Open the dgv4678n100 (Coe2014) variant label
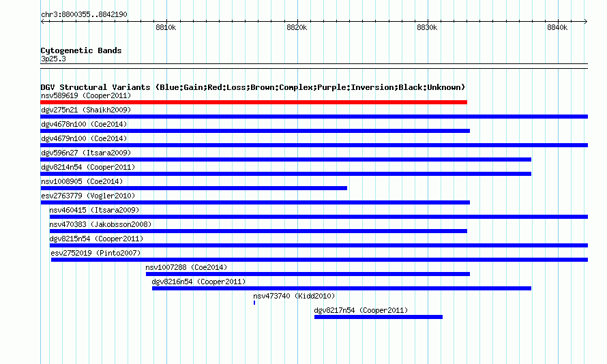Image resolution: width=607 pixels, height=364 pixels. [84, 124]
